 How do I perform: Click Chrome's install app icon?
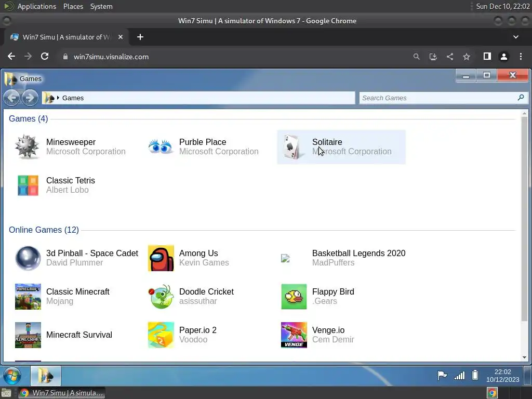click(433, 57)
